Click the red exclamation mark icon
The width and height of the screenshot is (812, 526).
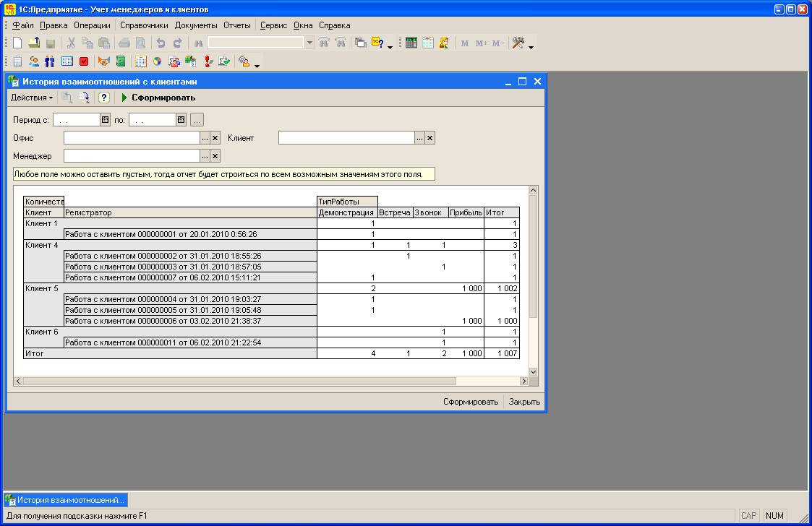[208, 61]
